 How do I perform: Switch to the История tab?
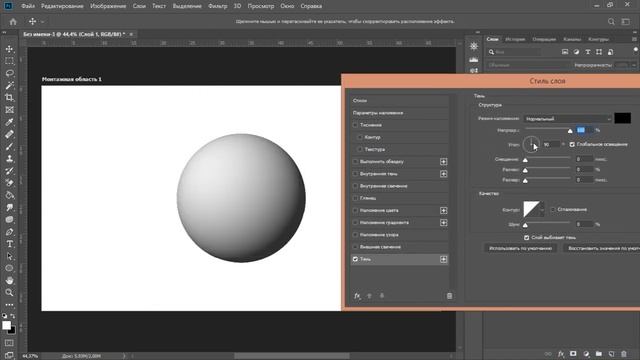515,39
